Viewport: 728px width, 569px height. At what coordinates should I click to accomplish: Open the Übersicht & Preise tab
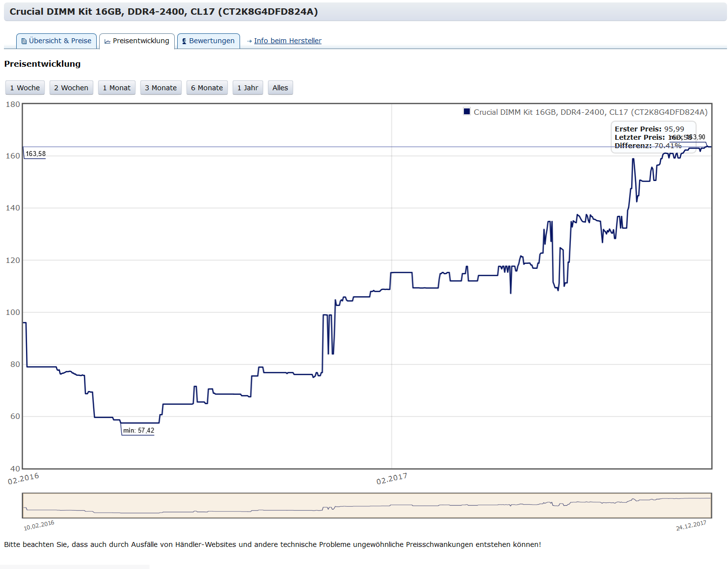tap(56, 41)
